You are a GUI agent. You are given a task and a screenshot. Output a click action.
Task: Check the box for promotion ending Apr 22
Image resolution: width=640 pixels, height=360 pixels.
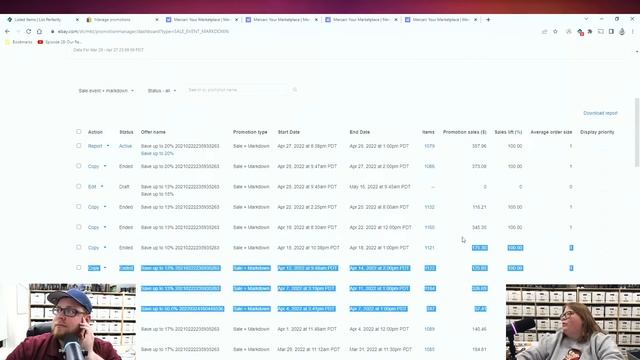tap(78, 227)
